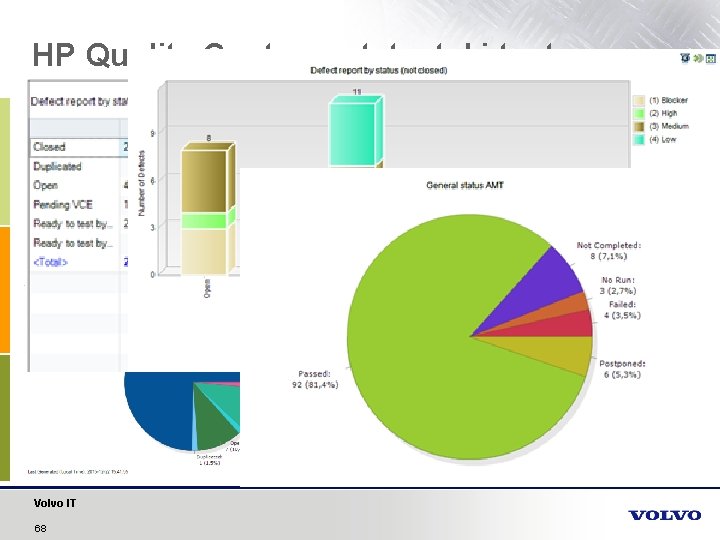The image size is (720, 540).
Task: Select the second 'Ready to test by...' row
Action: [79, 243]
